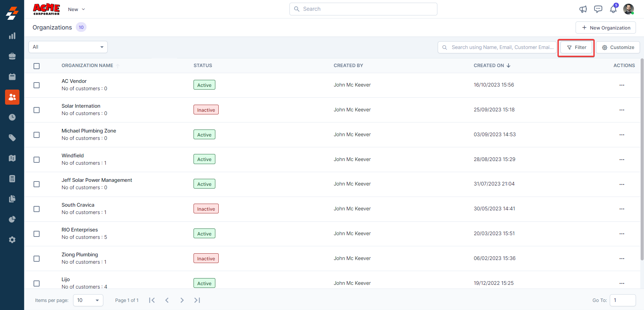Expand the All view dropdown

[x=68, y=47]
